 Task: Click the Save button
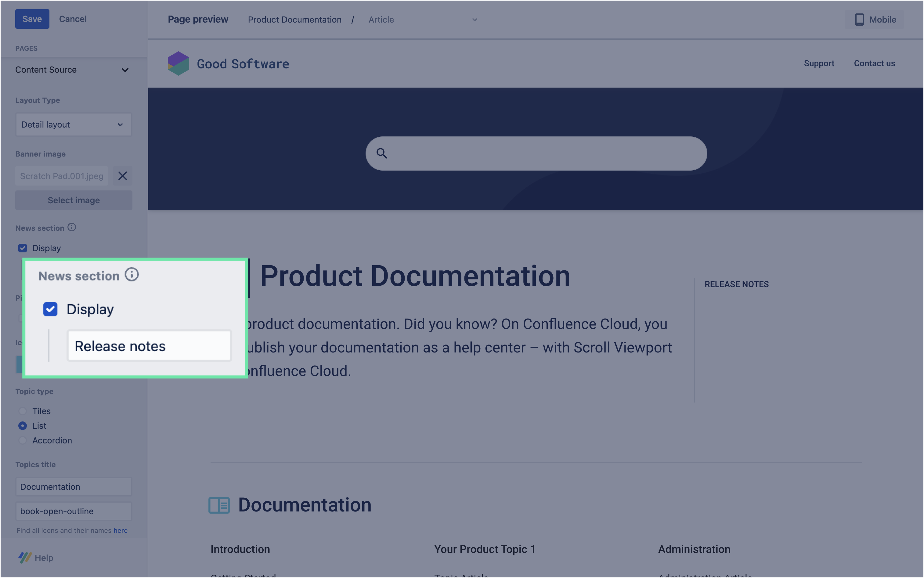click(32, 19)
